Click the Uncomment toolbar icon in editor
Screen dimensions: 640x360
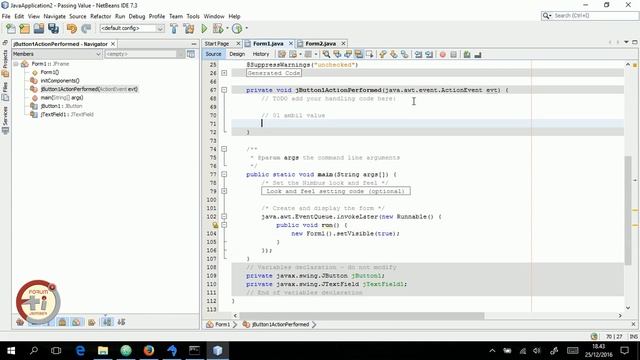point(478,54)
